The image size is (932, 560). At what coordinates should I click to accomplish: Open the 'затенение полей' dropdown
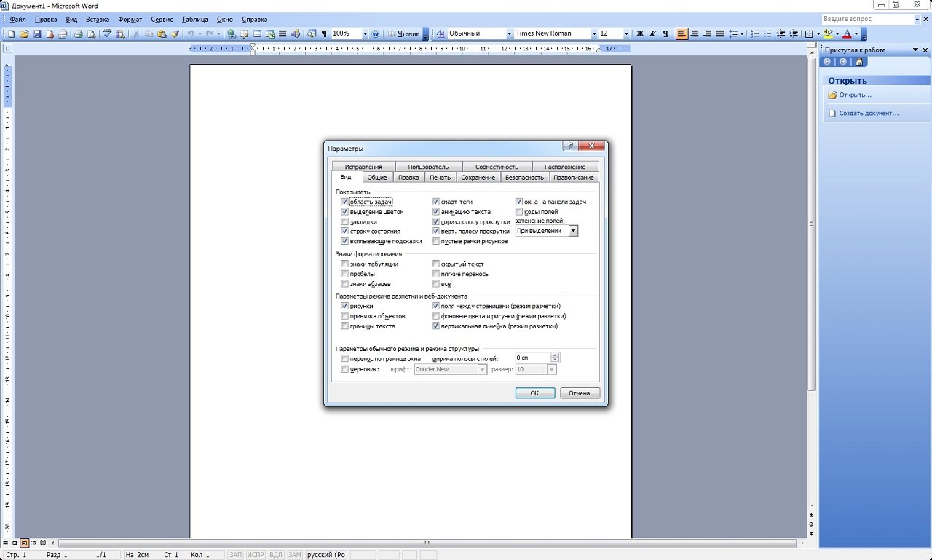pos(573,231)
